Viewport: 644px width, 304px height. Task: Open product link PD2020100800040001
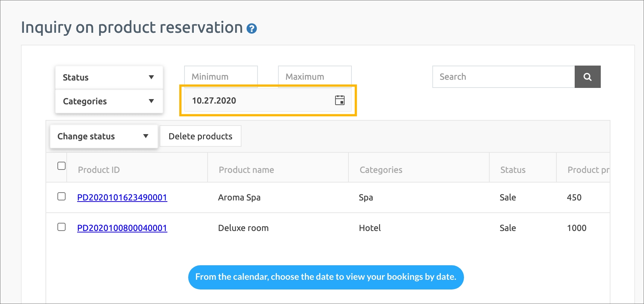tap(122, 228)
